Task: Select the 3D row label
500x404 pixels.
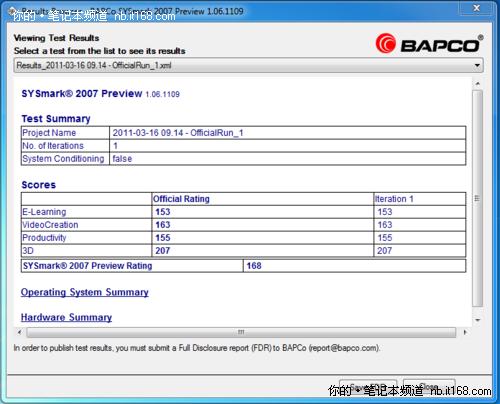Action: [x=28, y=251]
